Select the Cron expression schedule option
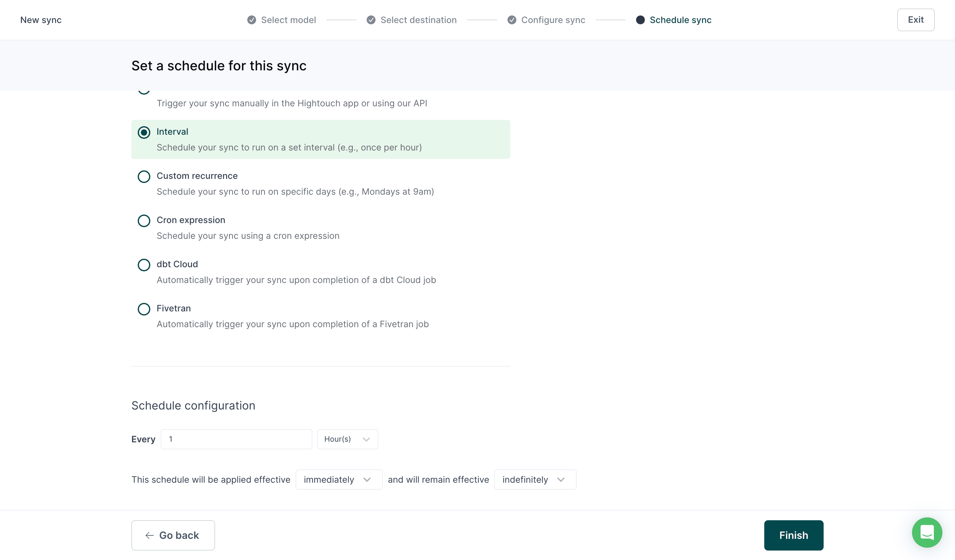955x560 pixels. click(144, 221)
